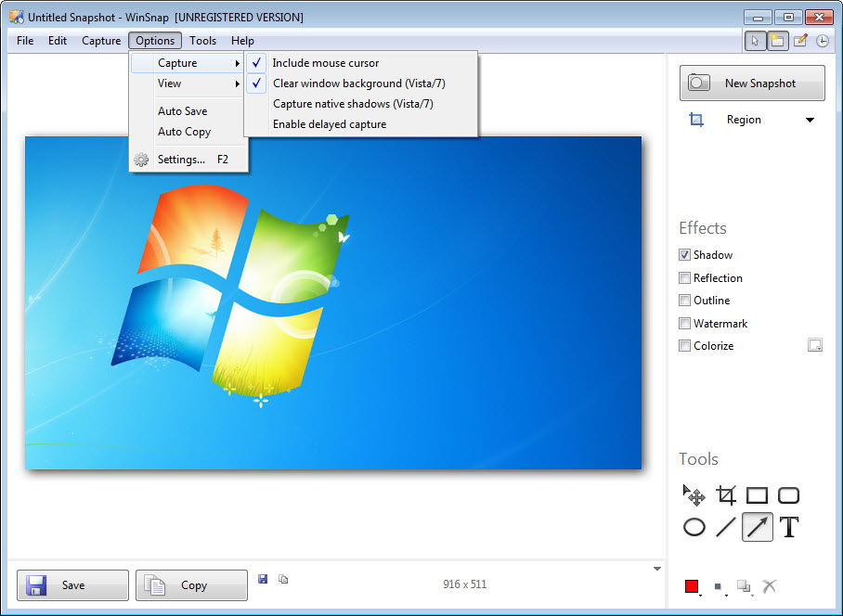Open the line width size dropdown
Screen dimensions: 843x616
coord(720,587)
